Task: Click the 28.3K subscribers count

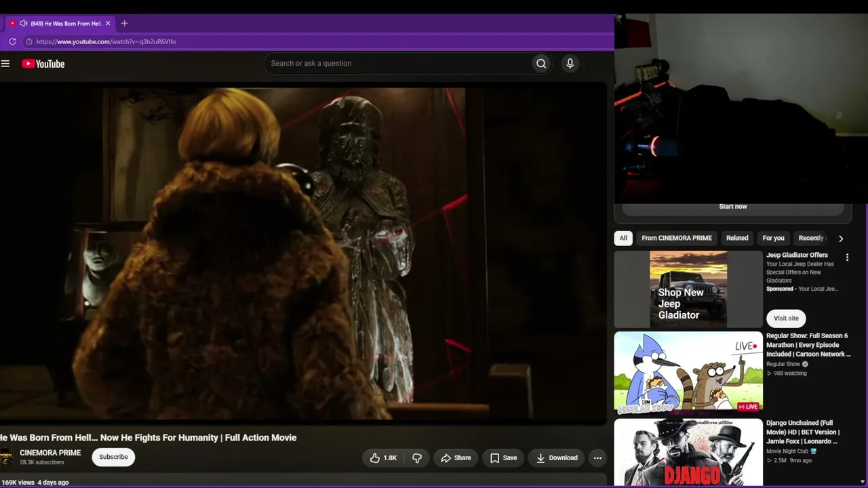Action: (x=42, y=463)
